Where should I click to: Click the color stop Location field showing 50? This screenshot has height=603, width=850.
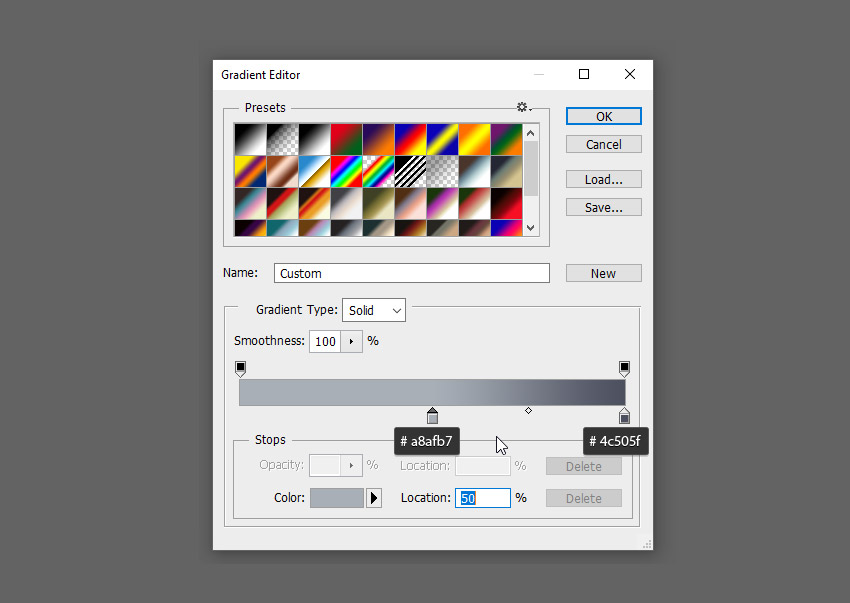482,498
